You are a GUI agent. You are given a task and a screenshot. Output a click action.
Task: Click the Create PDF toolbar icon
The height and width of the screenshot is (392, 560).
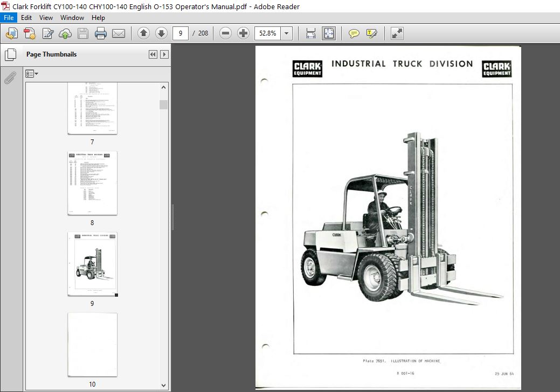tap(30, 33)
